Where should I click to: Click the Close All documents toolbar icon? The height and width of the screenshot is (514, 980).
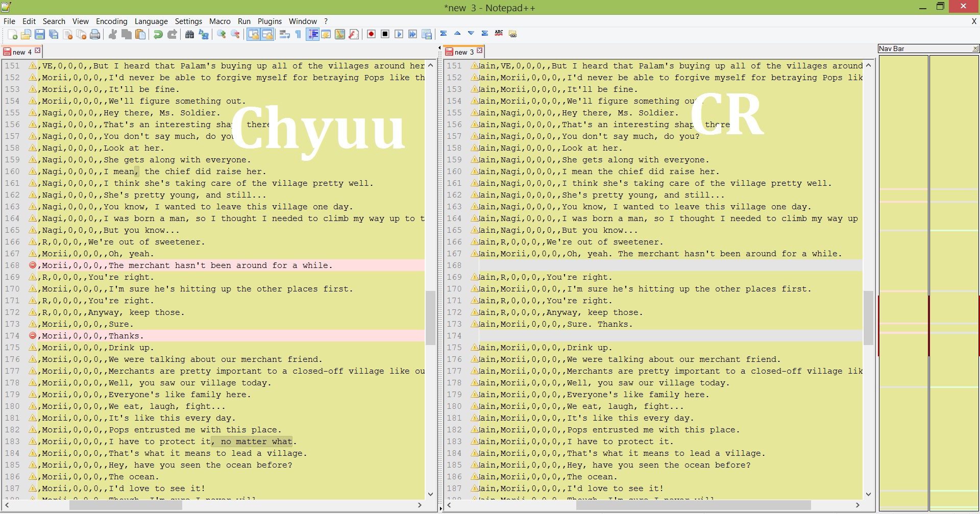point(81,34)
